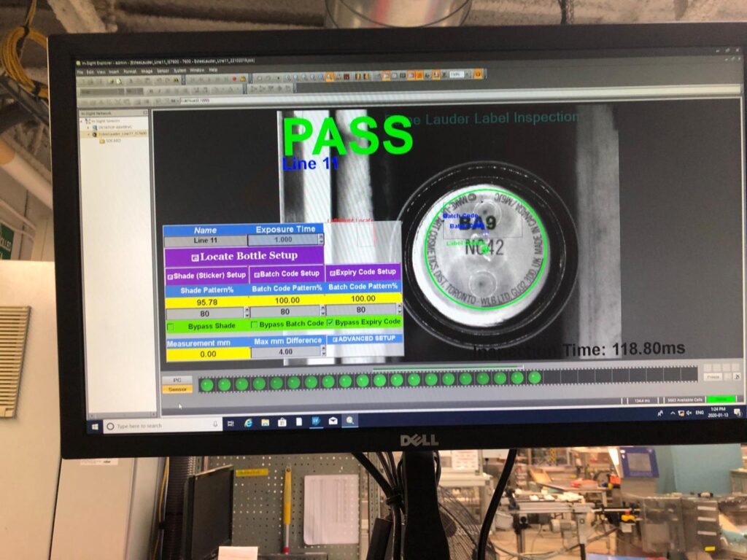Screen dimensions: 747x560
Task: Click the Type here to search box
Action: point(163,425)
